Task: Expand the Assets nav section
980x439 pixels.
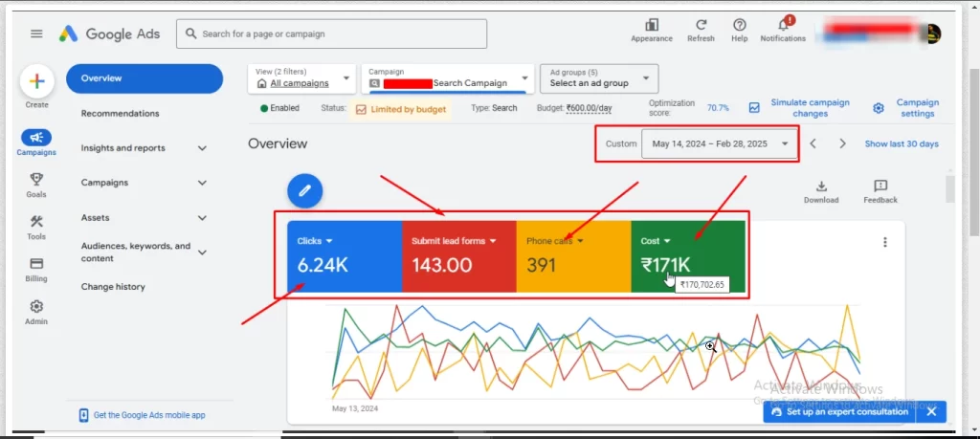Action: (202, 218)
